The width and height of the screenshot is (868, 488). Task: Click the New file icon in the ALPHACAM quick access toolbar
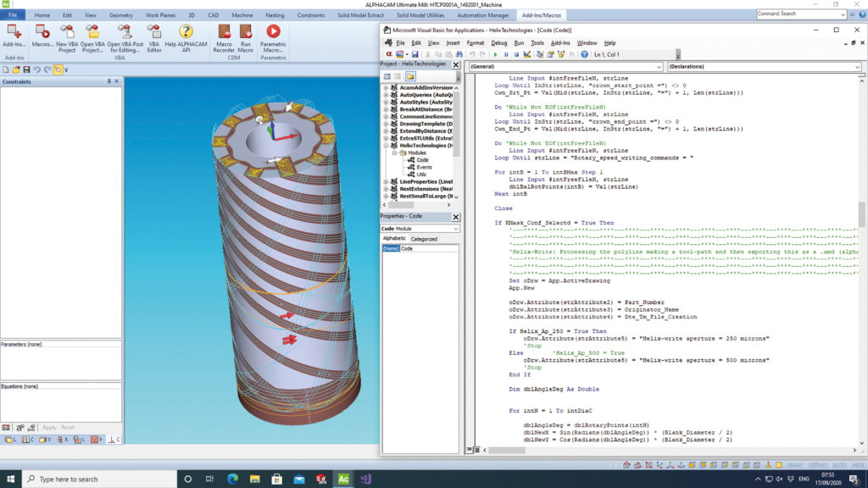coord(6,69)
